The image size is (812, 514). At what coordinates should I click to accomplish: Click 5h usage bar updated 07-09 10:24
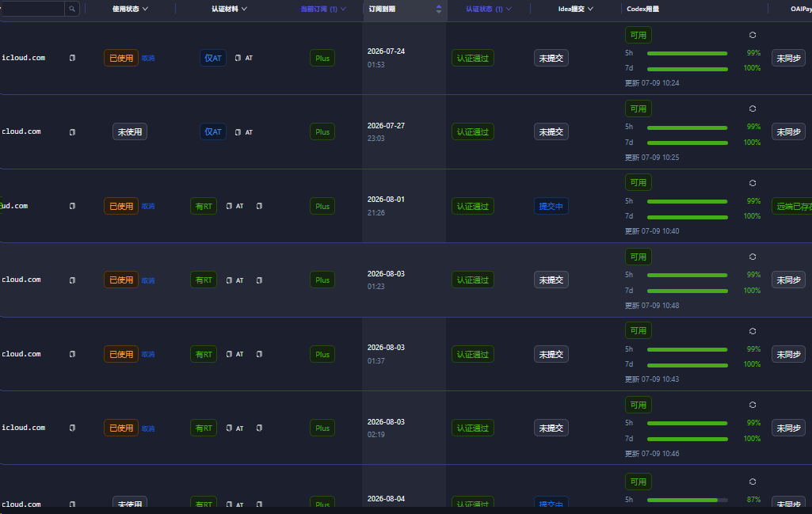687,53
